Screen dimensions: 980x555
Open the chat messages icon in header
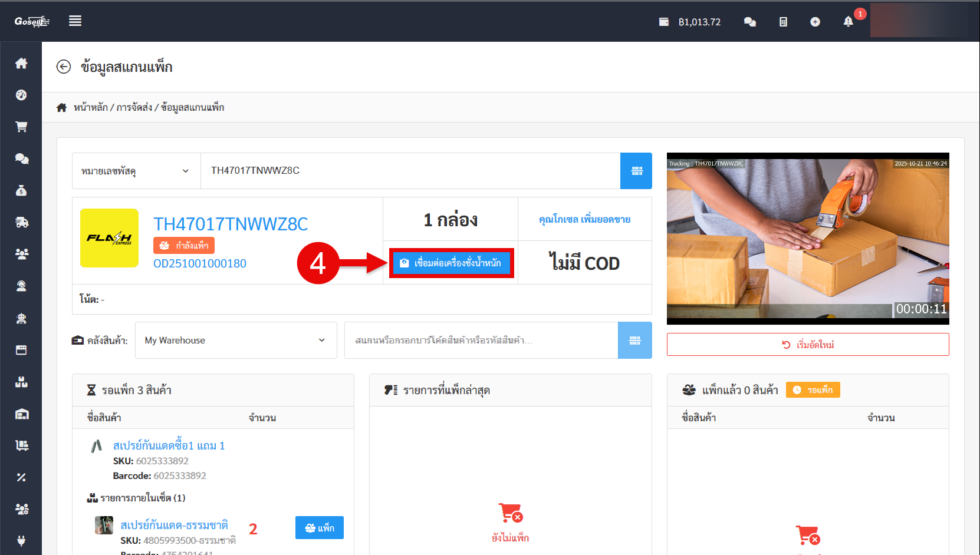749,22
